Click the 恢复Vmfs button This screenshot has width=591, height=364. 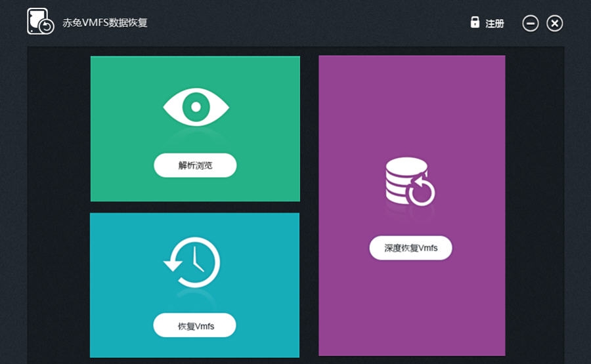[x=194, y=325]
